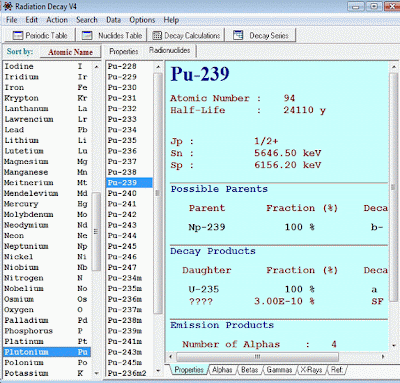Select nuclide Pu-228
This screenshot has height=383, width=400.
(129, 66)
